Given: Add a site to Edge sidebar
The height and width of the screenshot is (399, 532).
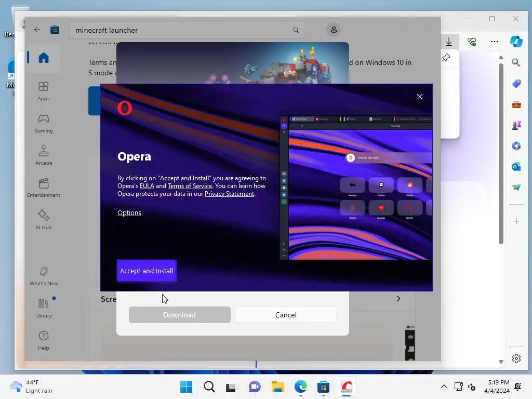Looking at the screenshot, I should pyautogui.click(x=516, y=221).
